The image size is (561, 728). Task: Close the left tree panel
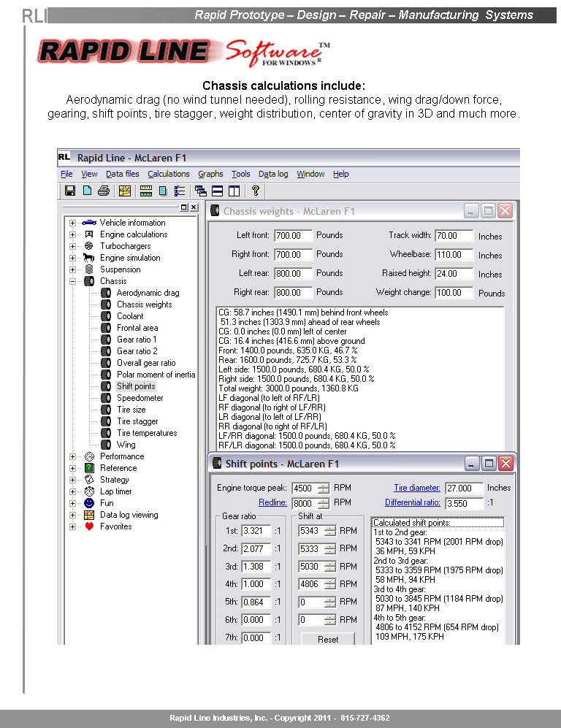[194, 207]
